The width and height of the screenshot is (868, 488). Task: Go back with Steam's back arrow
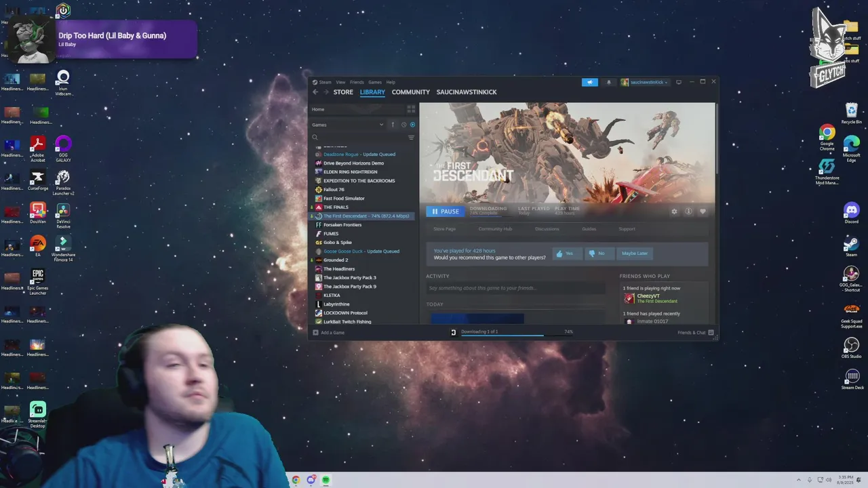pos(315,92)
